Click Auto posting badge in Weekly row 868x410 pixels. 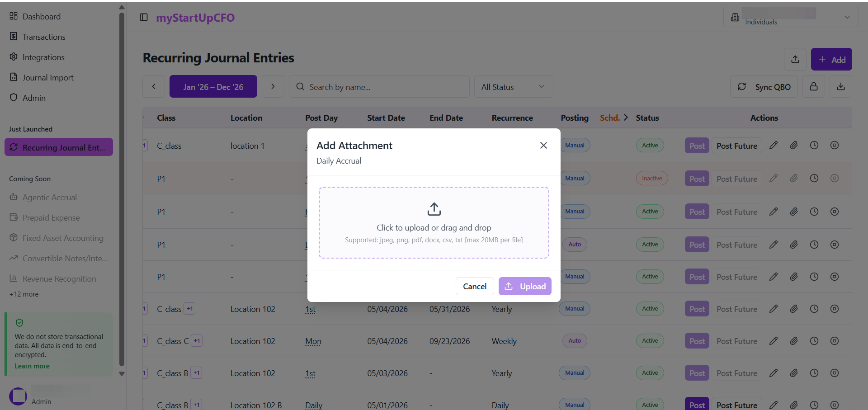pyautogui.click(x=575, y=341)
